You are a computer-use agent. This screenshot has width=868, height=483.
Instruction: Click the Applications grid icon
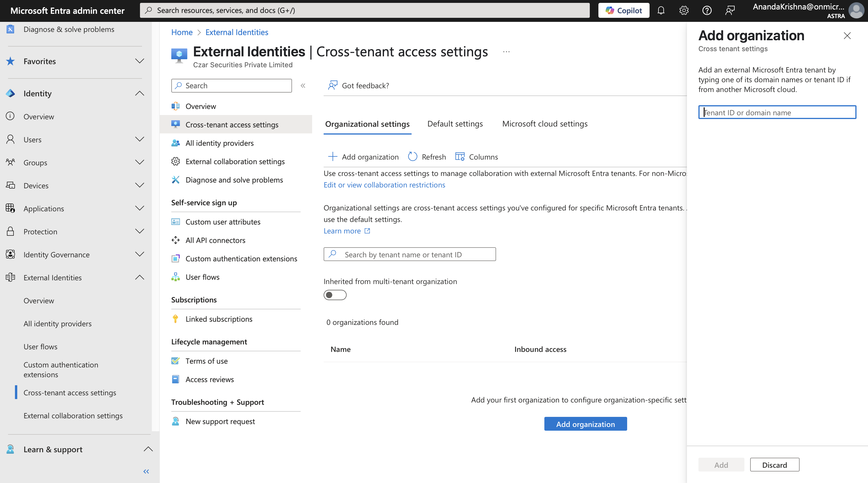(10, 208)
